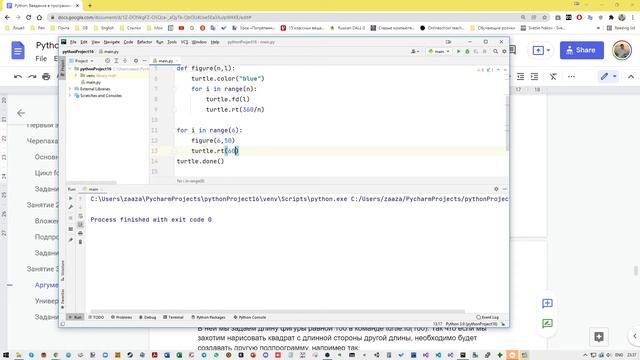The width and height of the screenshot is (640, 360).
Task: Click the decrease indent icon in Docs toolbar
Action: pyautogui.click(x=520, y=76)
